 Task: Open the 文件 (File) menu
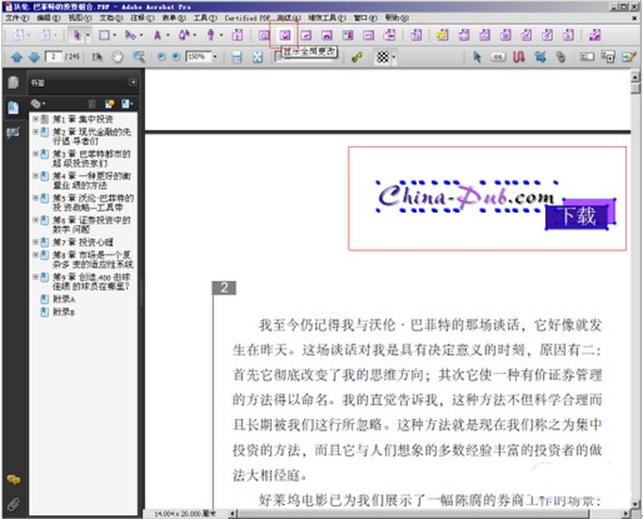(17, 18)
